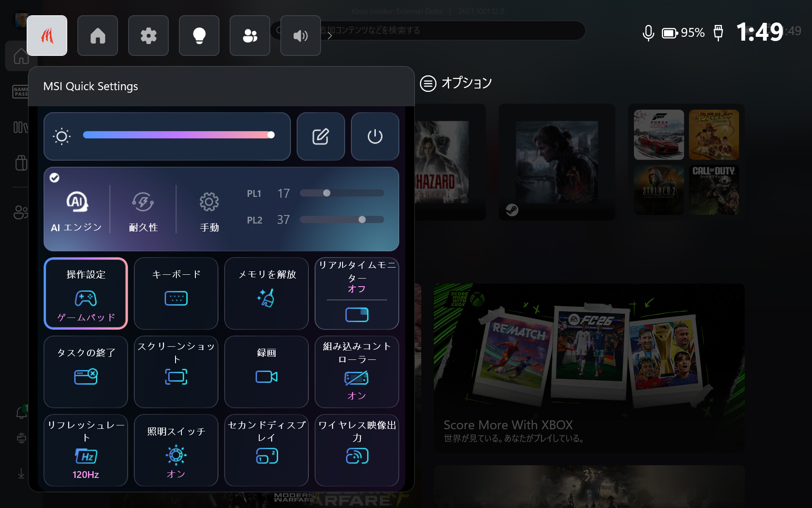Open the Call of Duty game thumbnail
This screenshot has height=508, width=812.
pos(714,190)
